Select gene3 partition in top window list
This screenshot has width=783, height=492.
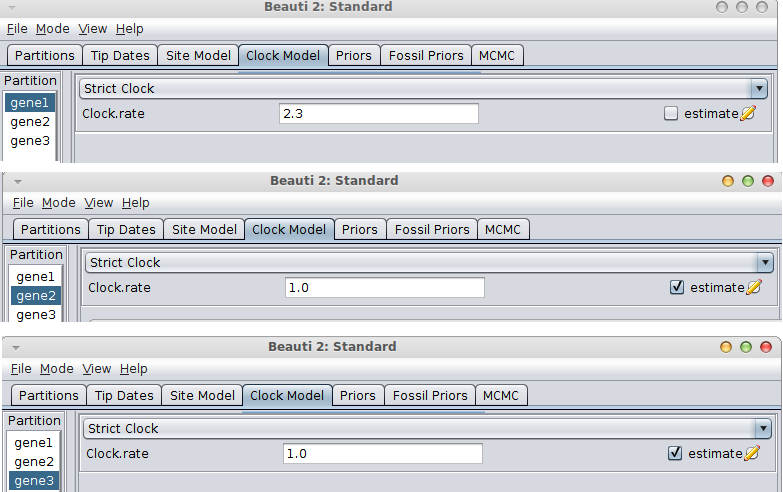pyautogui.click(x=30, y=141)
